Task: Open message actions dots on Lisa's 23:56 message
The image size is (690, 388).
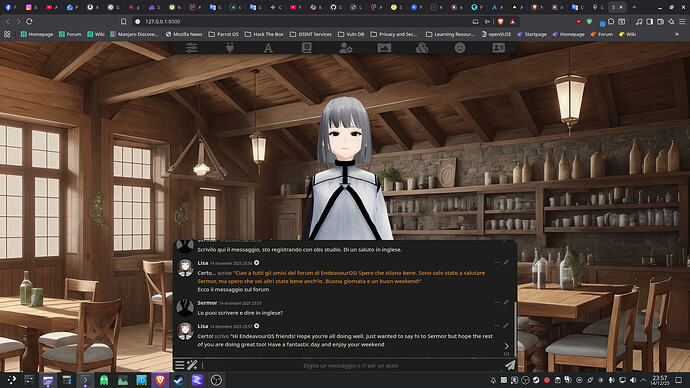Action: [497, 263]
